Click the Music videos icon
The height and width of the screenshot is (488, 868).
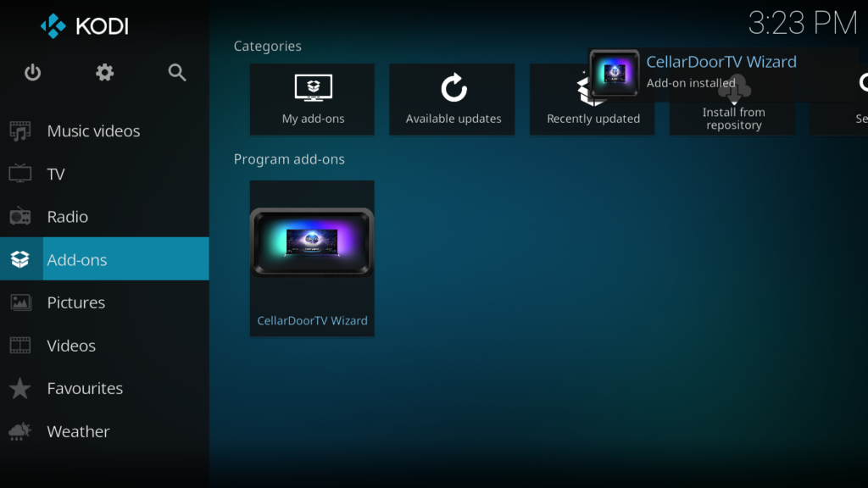click(x=19, y=131)
